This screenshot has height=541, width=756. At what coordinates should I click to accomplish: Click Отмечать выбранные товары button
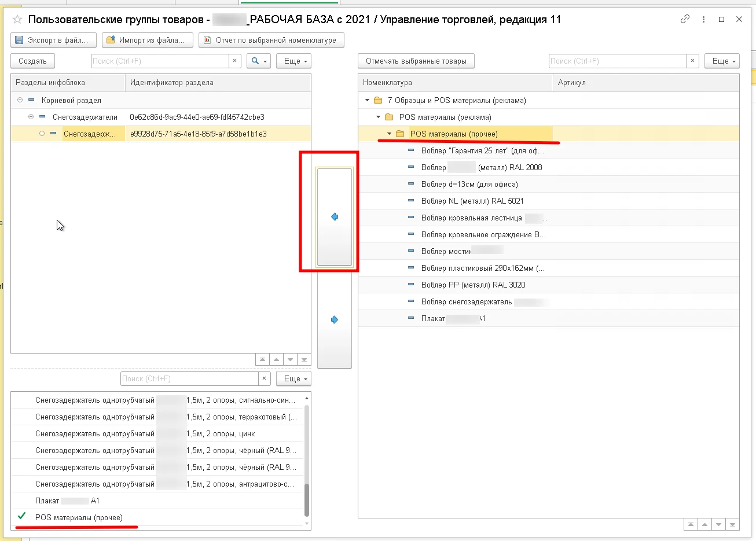(416, 61)
